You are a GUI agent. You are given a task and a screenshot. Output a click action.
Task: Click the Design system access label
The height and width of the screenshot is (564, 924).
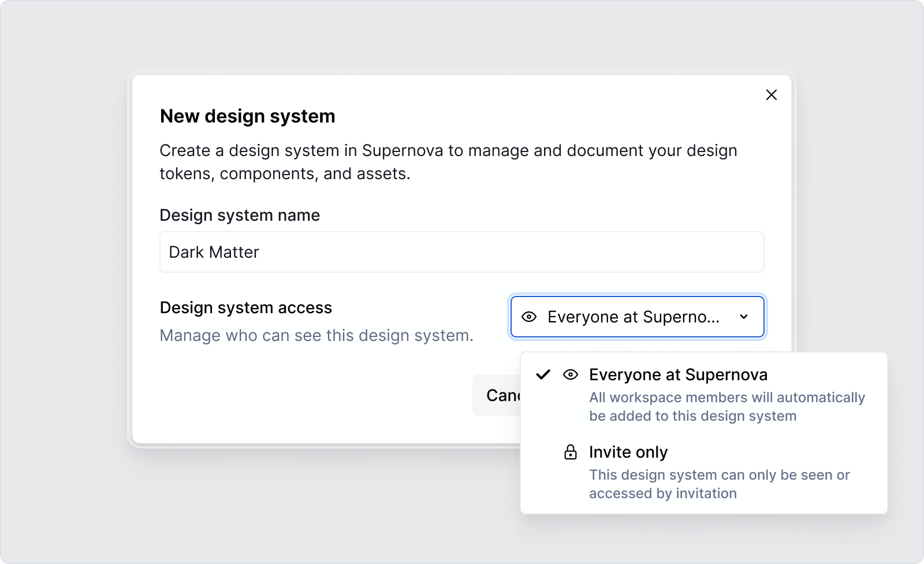(245, 307)
